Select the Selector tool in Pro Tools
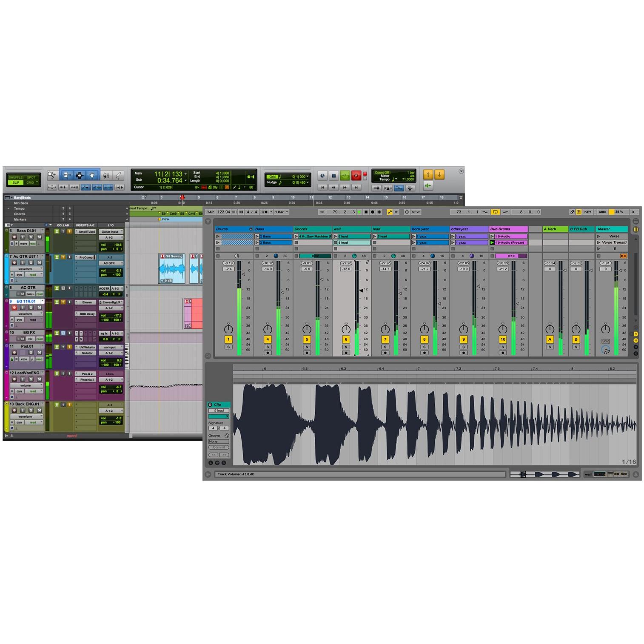This screenshot has height=644, width=644. click(79, 175)
